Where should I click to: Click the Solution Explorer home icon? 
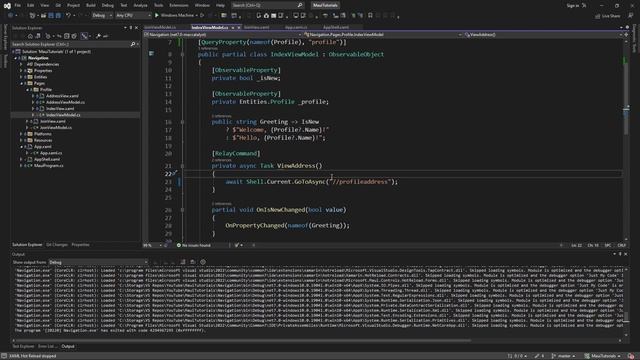tap(30, 36)
